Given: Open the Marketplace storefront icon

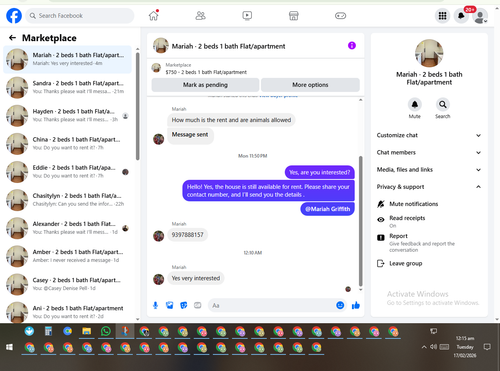Looking at the screenshot, I should coord(294,15).
